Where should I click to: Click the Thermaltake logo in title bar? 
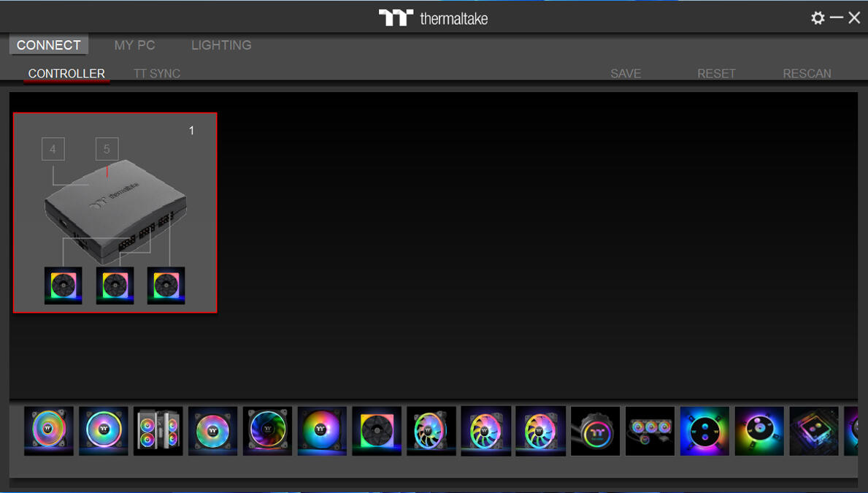(433, 18)
